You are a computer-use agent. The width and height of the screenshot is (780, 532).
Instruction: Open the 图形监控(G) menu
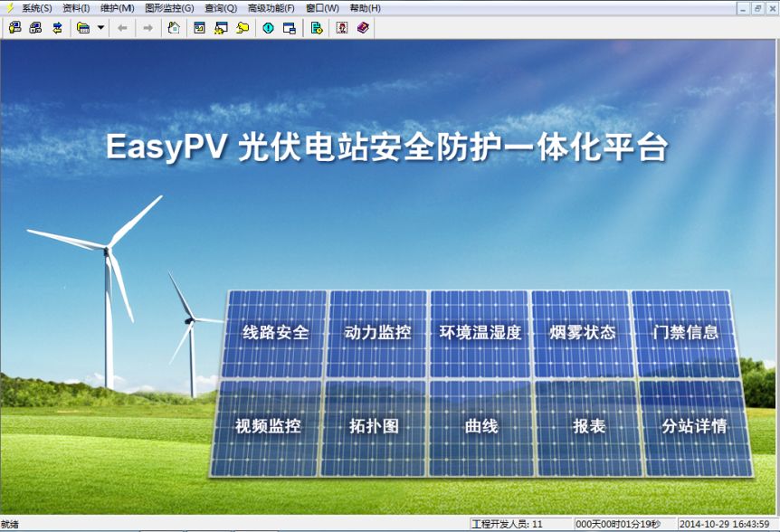[x=169, y=8]
